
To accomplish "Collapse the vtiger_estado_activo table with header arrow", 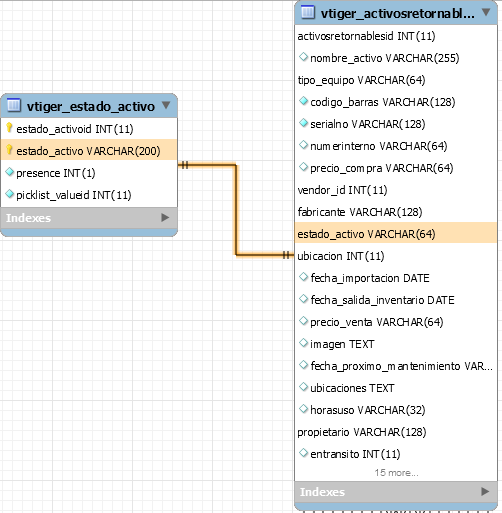I will pyautogui.click(x=166, y=105).
